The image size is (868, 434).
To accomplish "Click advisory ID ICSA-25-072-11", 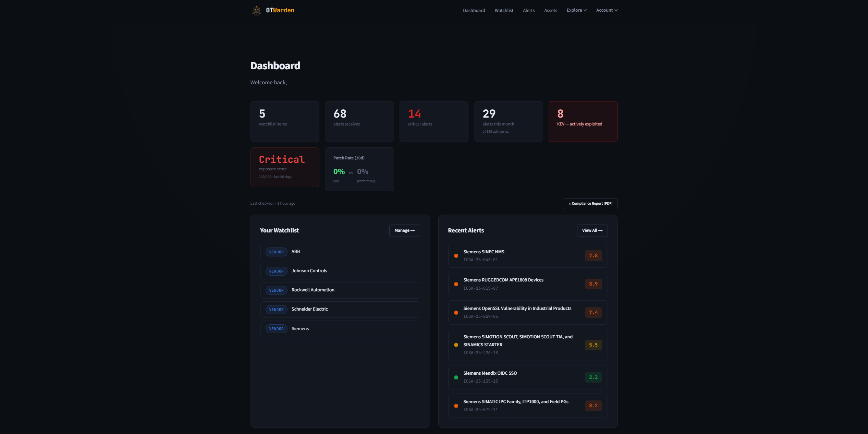I will coord(480,410).
